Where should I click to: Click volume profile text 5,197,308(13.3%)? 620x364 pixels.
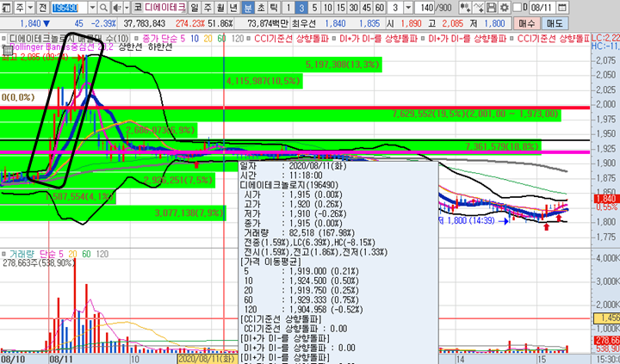[x=343, y=64]
